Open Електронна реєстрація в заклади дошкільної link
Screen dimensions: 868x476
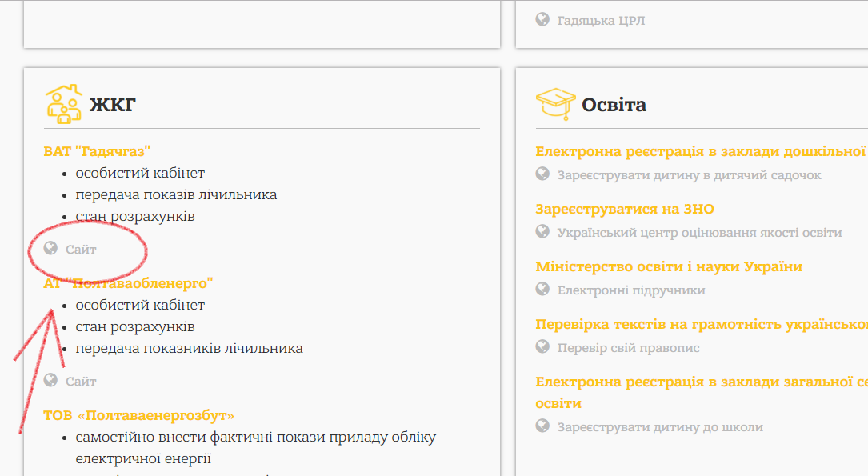(702, 151)
